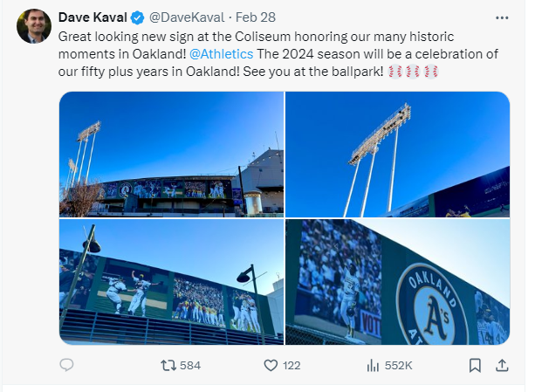The height and width of the screenshot is (392, 535).
Task: Open the top-right stadium lights photo
Action: (x=397, y=154)
